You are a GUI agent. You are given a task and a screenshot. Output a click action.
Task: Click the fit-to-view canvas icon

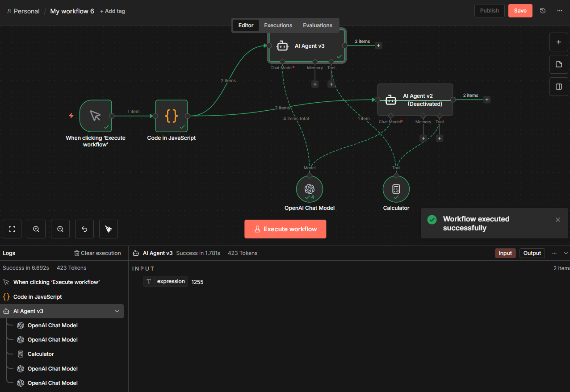[12, 229]
